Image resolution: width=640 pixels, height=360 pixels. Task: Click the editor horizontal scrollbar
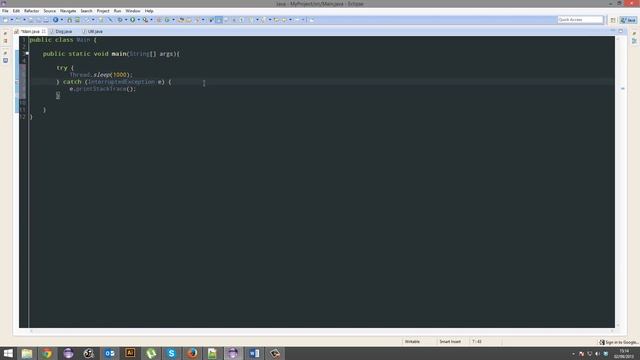click(x=322, y=331)
